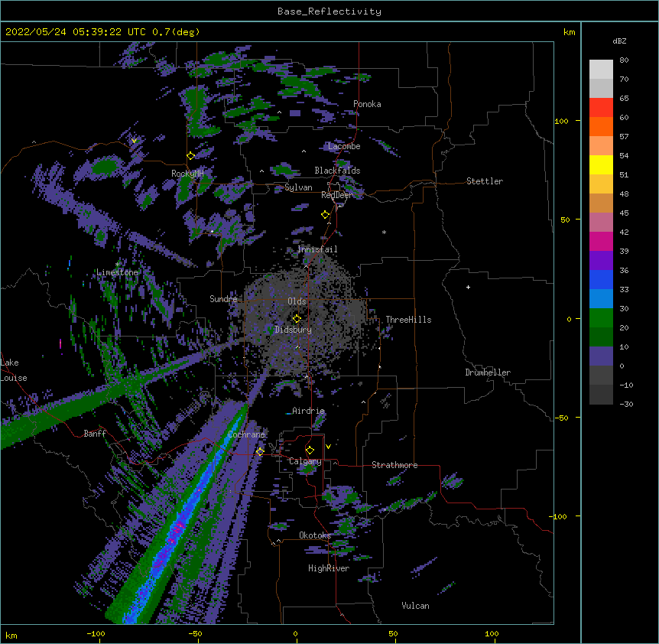Click the Lake Louise label

(14, 370)
